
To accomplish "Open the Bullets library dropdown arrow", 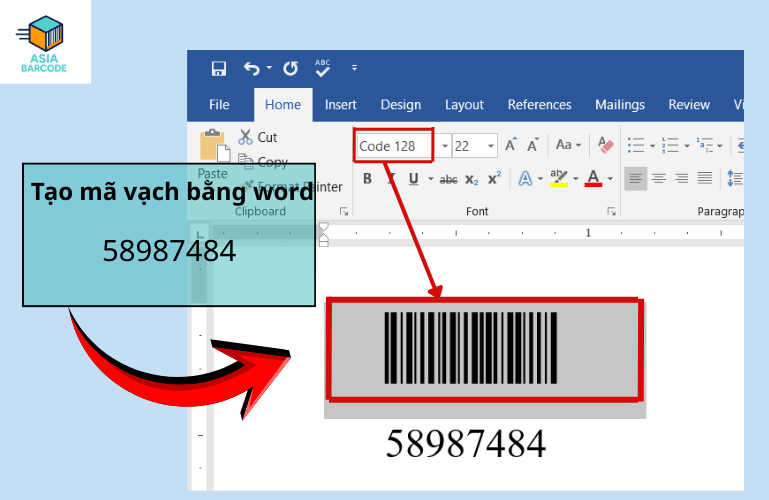I will pyautogui.click(x=652, y=146).
